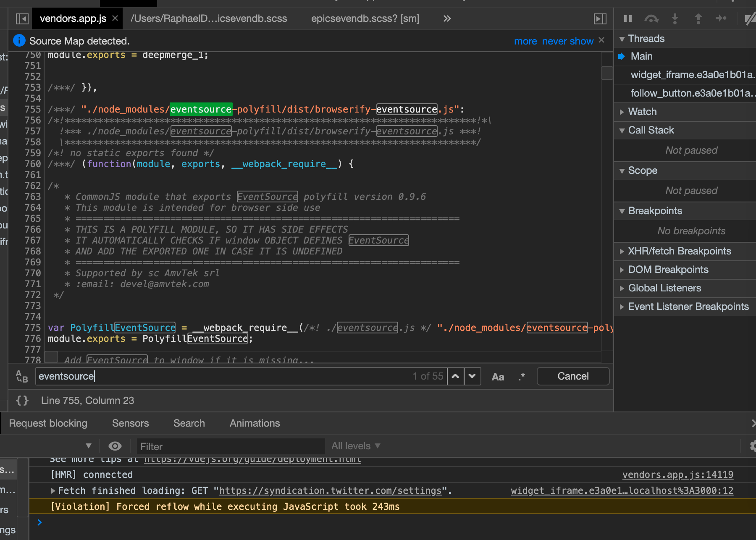Click the editor vertical scrollbar thumb

pyautogui.click(x=607, y=73)
